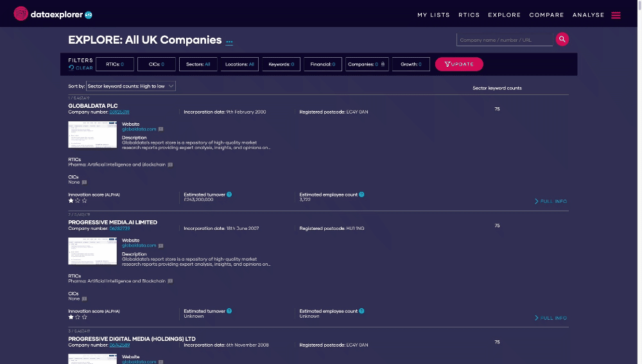
Task: Click Sector keyword counts column header
Action: pyautogui.click(x=497, y=88)
